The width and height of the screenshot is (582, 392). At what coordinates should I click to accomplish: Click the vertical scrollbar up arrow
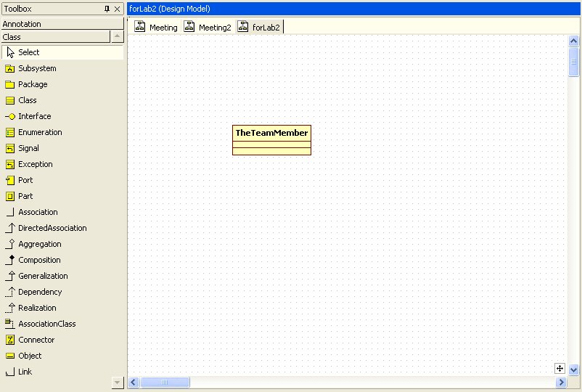pyautogui.click(x=573, y=41)
